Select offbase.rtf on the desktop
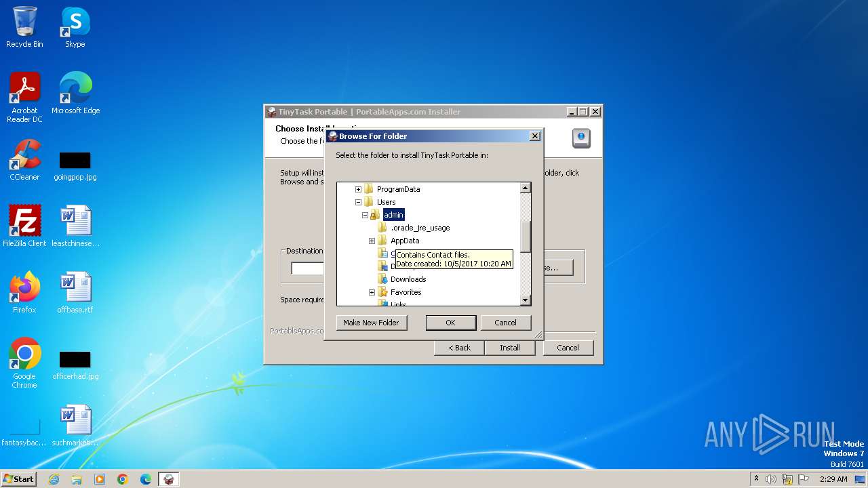 (x=75, y=293)
